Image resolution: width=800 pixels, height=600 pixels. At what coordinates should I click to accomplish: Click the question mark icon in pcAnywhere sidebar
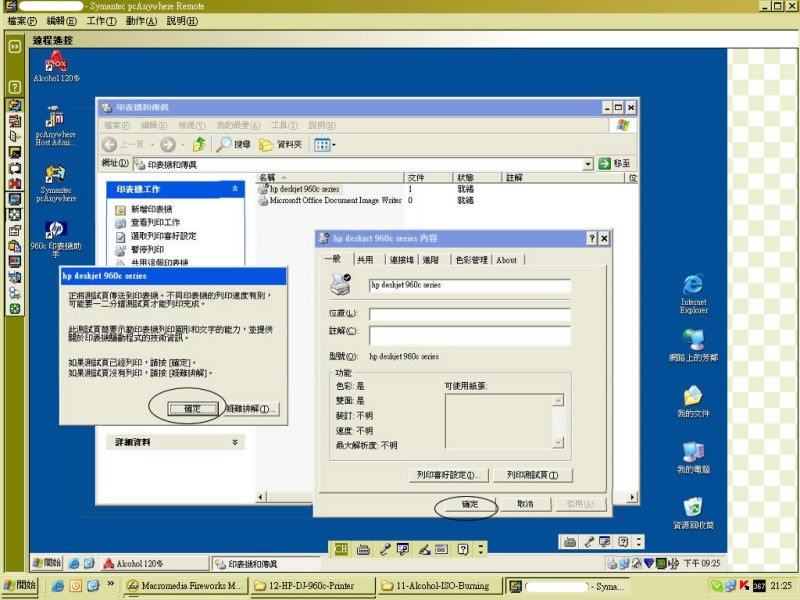pyautogui.click(x=15, y=87)
